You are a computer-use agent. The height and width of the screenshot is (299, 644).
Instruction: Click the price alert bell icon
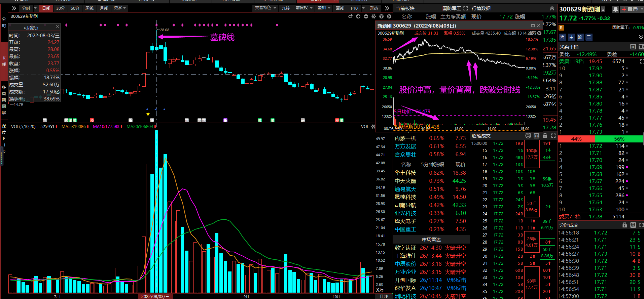coord(615,9)
